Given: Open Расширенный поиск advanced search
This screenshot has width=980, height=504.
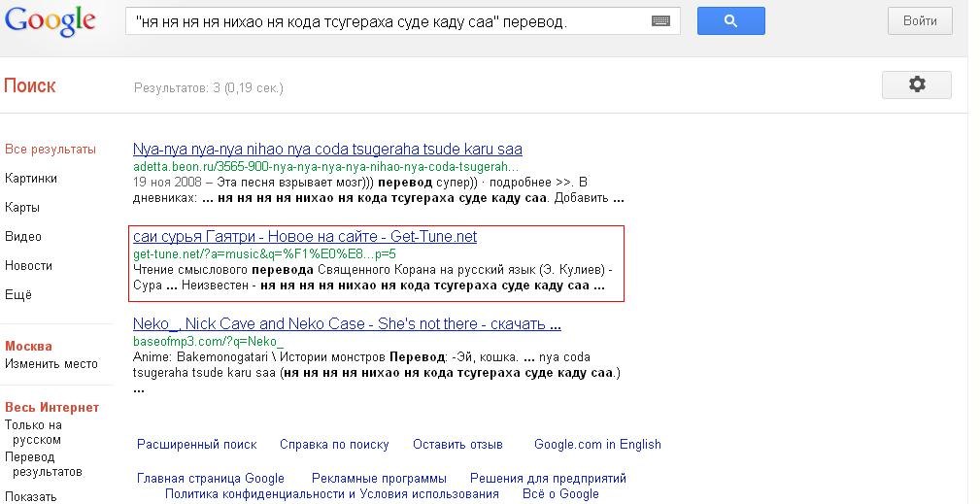Looking at the screenshot, I should pos(196,445).
